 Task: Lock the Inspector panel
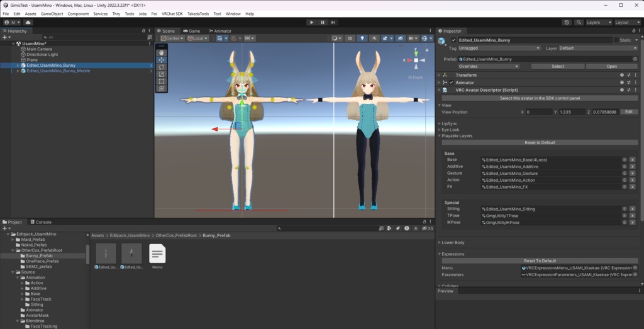633,31
